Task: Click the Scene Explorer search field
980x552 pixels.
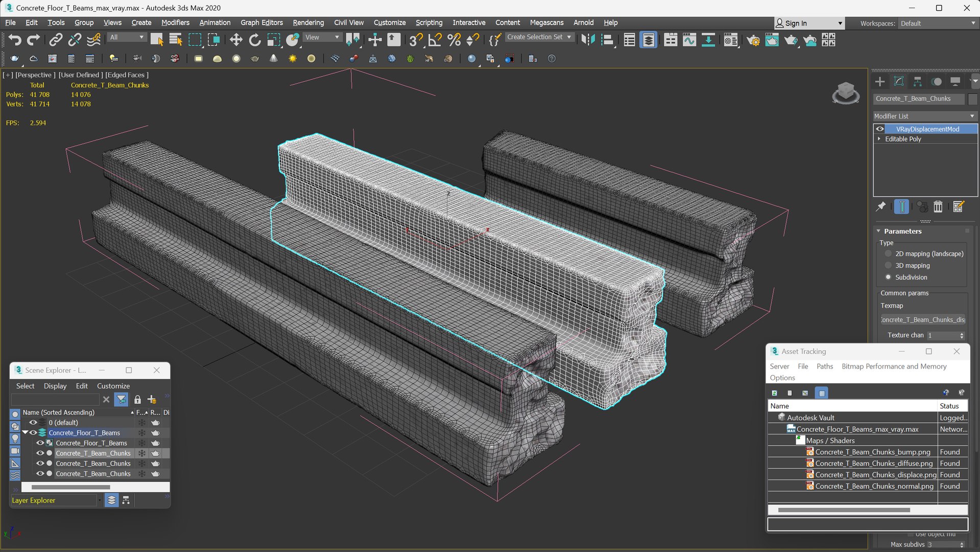Action: coord(55,399)
